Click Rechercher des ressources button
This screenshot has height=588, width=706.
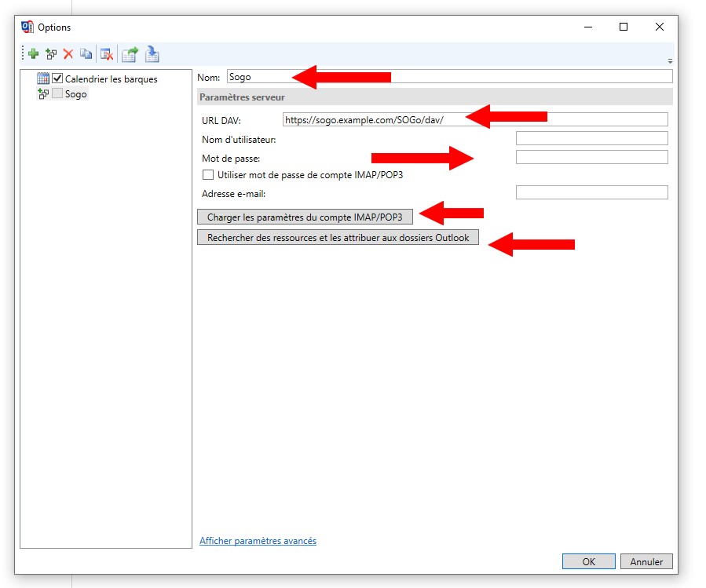tap(338, 238)
